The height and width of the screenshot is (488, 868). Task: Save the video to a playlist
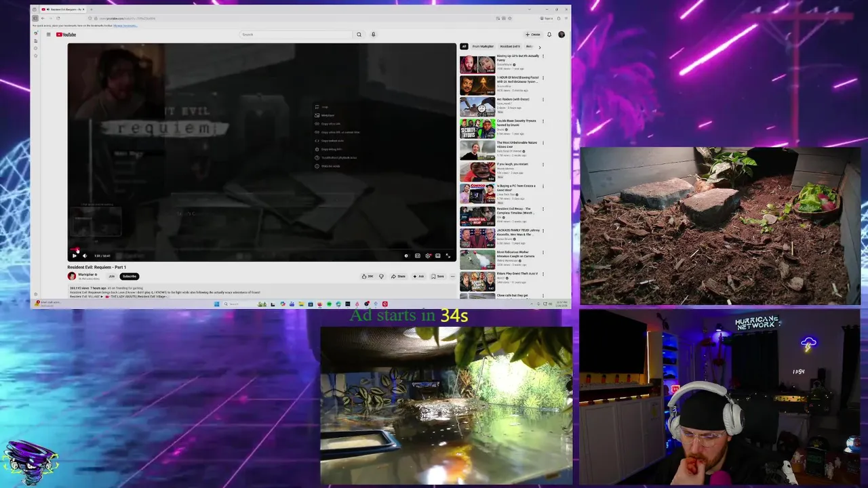(x=438, y=277)
